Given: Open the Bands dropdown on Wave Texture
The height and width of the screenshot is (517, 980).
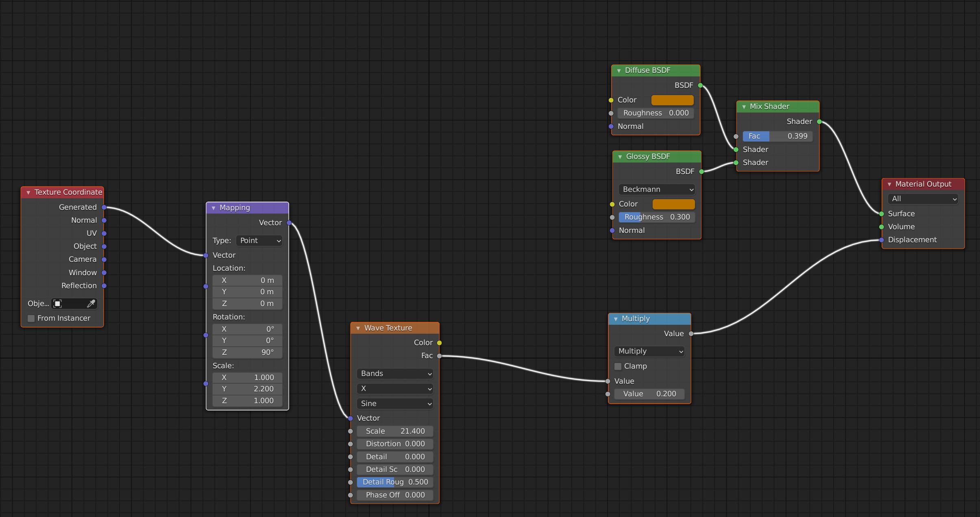Looking at the screenshot, I should point(394,374).
